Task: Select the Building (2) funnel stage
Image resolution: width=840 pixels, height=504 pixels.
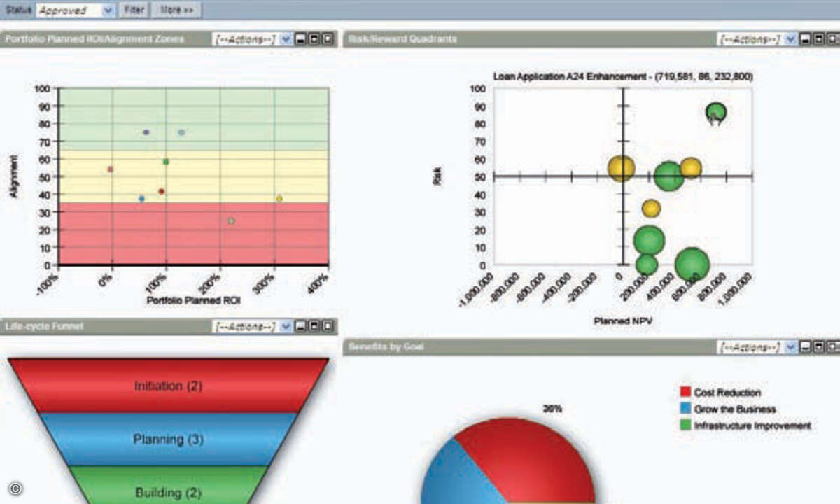Action: click(x=168, y=484)
